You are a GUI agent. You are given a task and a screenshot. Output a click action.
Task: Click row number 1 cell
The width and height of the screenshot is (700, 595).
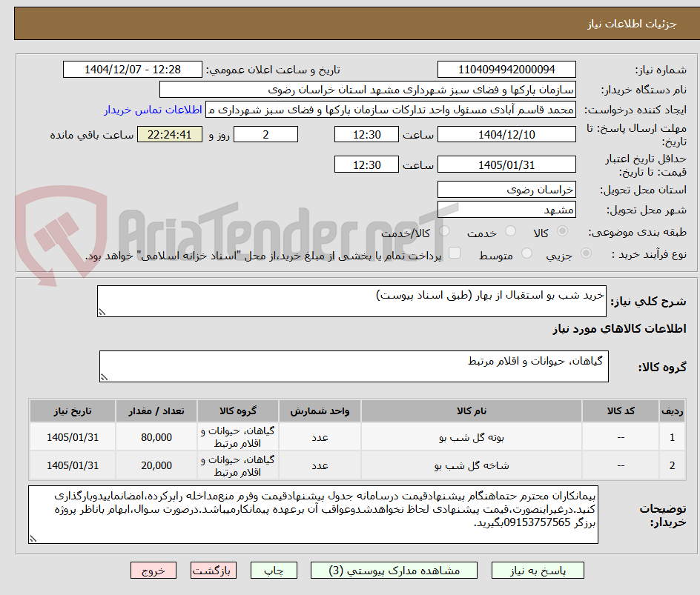click(x=672, y=438)
